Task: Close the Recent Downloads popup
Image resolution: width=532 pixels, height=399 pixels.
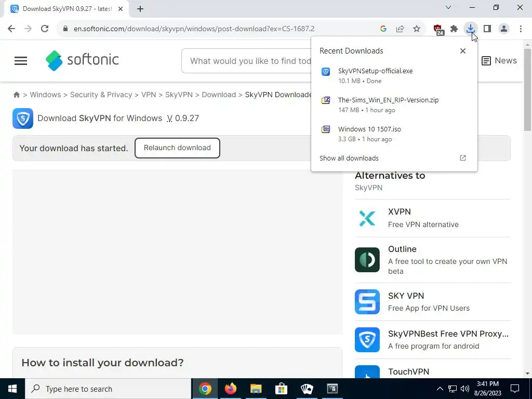Action: 463,51
